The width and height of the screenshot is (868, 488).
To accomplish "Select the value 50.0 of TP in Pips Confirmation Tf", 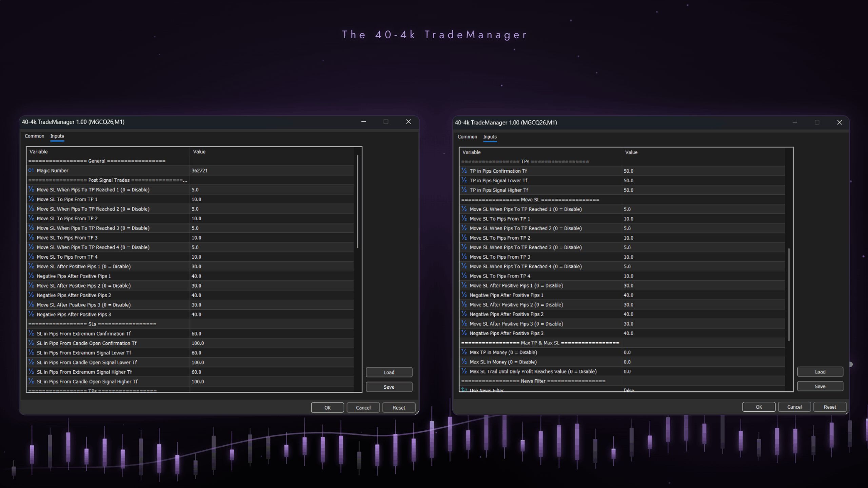I will tap(628, 171).
